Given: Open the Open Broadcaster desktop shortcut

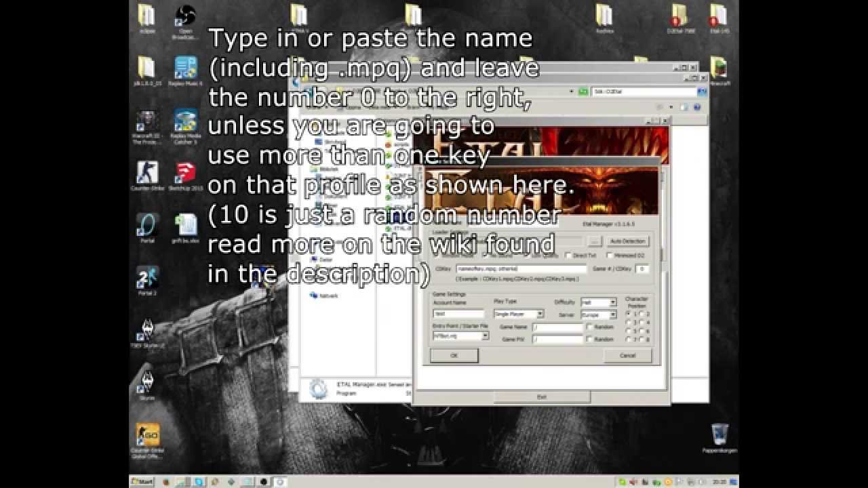Looking at the screenshot, I should [x=185, y=20].
